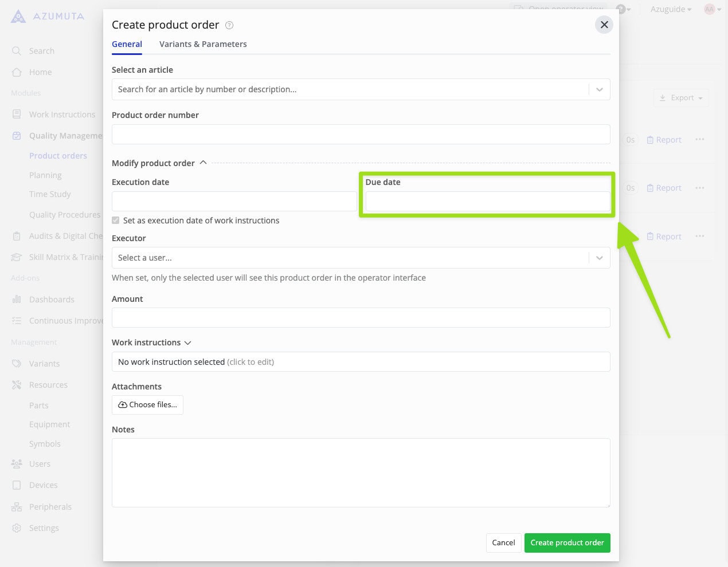
Task: Click Choose files under Attachments
Action: click(x=147, y=405)
